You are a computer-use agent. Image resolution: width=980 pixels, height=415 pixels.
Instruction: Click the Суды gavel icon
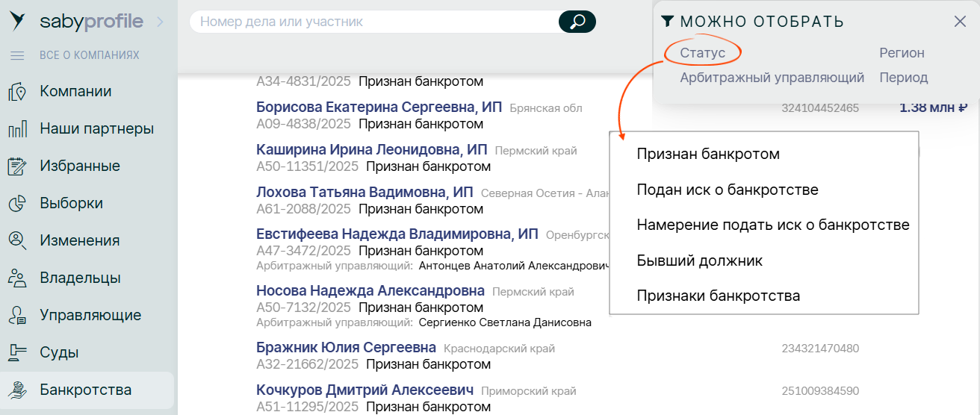click(17, 353)
